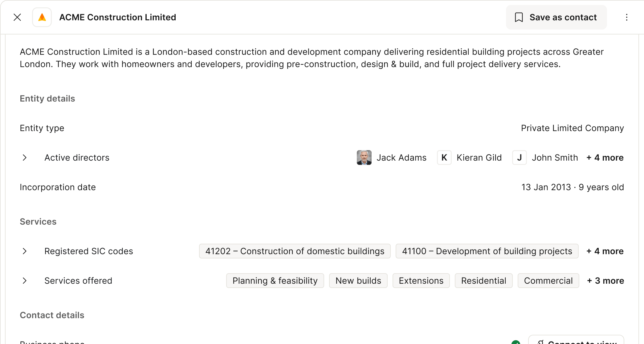Click the bookmark icon in Save as contact
644x344 pixels.
519,17
